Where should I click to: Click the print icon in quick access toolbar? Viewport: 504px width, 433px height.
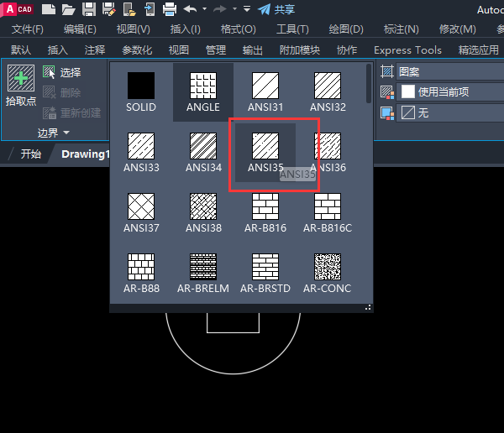coord(169,9)
